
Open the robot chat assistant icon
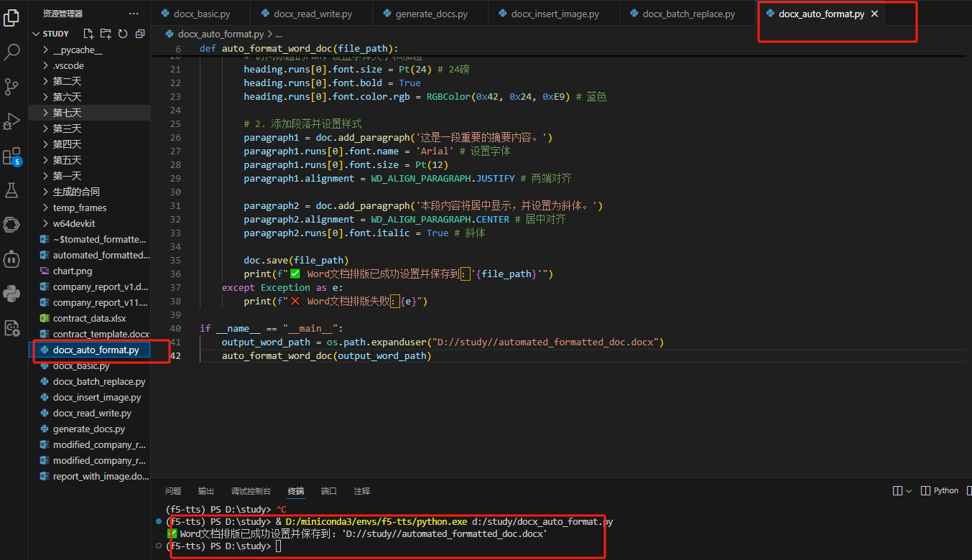tap(11, 259)
